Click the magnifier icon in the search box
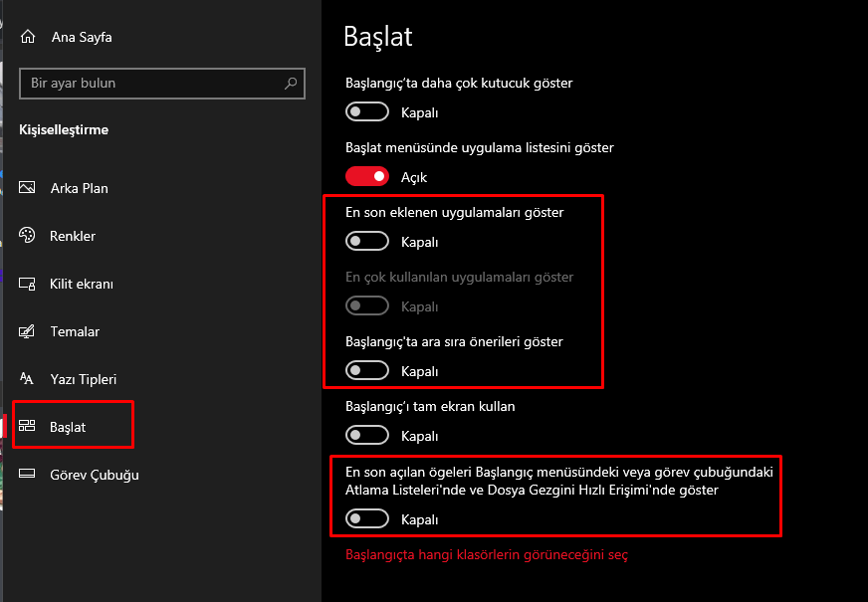The height and width of the screenshot is (602, 868). coord(289,84)
